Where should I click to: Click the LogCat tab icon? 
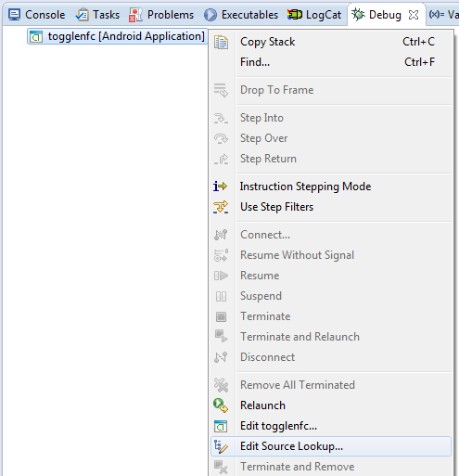click(295, 15)
